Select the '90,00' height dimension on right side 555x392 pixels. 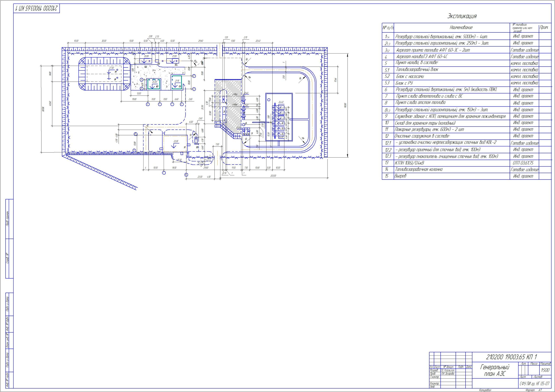click(345, 105)
